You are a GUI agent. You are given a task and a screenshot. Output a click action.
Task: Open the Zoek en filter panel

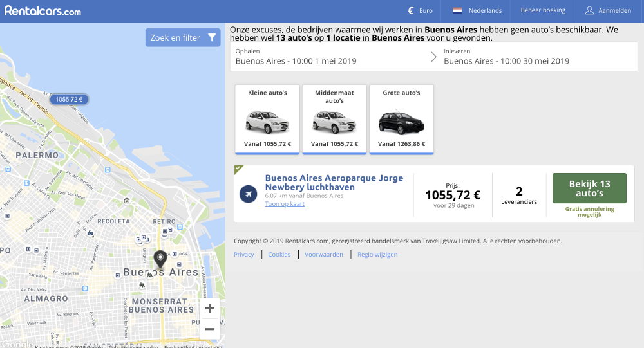183,38
